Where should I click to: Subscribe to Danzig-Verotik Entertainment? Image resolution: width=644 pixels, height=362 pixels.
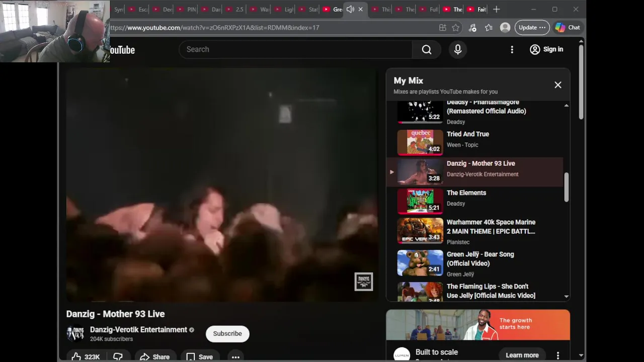click(227, 333)
